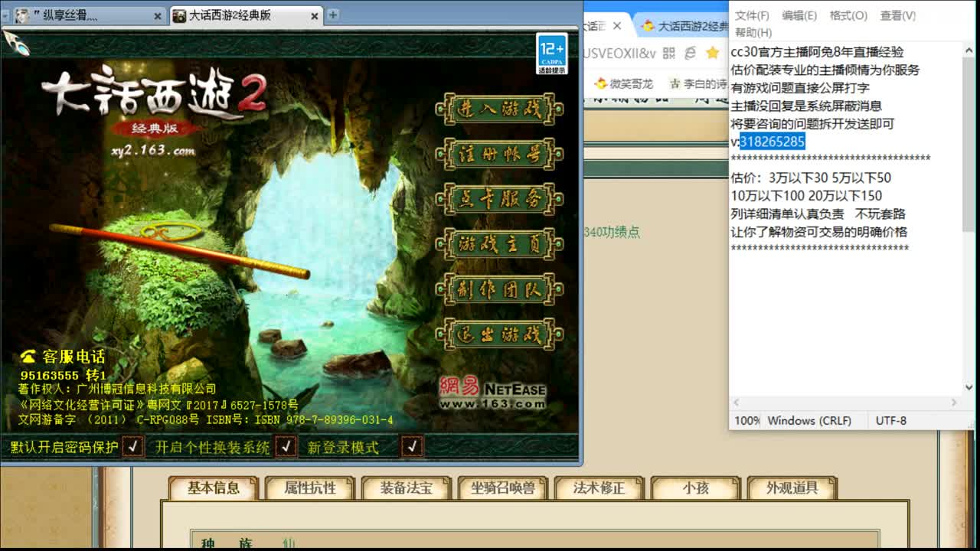Click the line cc30官方主播阿免8年直播经验
The image size is (980, 551).
click(818, 52)
